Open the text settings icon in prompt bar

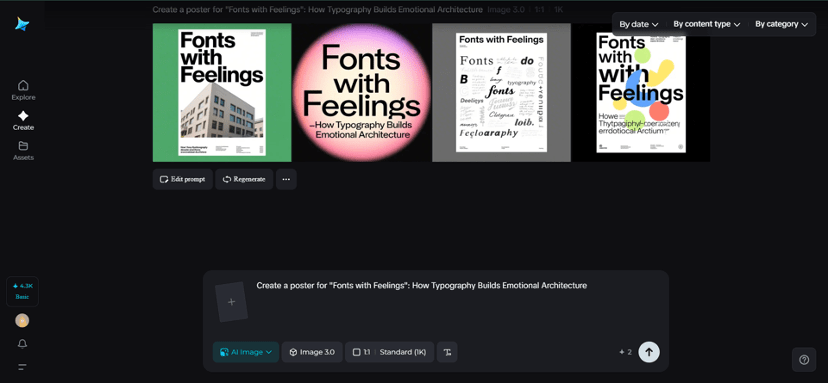point(447,352)
